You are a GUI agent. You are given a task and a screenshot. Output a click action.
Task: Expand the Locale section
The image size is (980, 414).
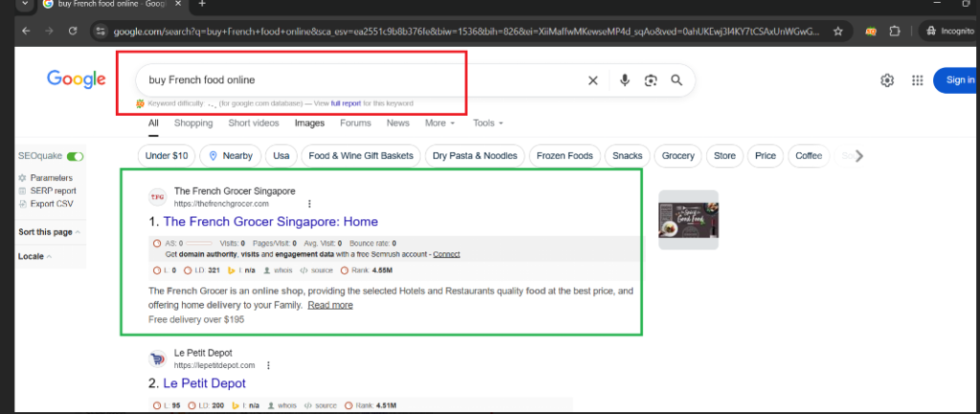point(35,256)
